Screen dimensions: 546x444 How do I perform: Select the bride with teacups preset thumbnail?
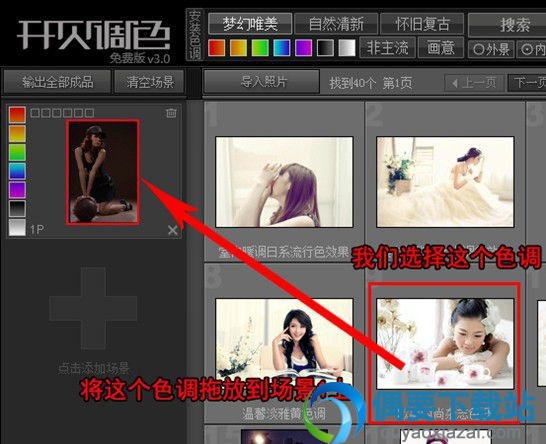445,343
